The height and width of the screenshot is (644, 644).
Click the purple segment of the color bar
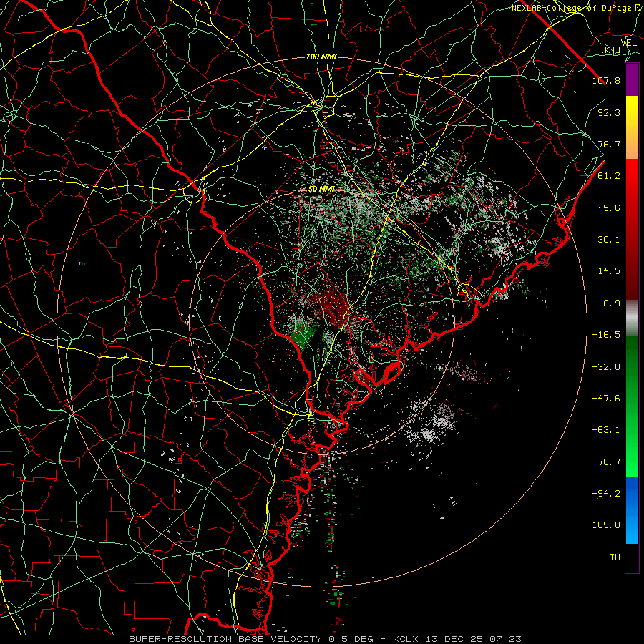pyautogui.click(x=632, y=79)
